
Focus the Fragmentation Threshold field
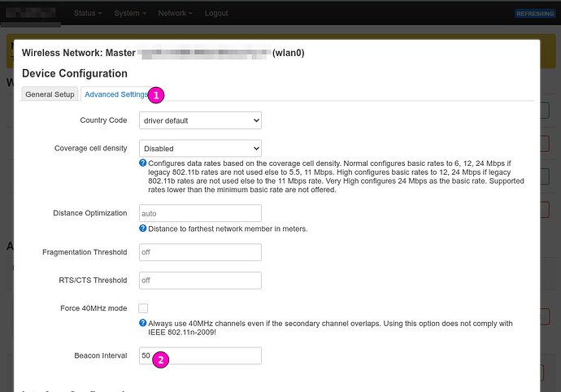(200, 252)
